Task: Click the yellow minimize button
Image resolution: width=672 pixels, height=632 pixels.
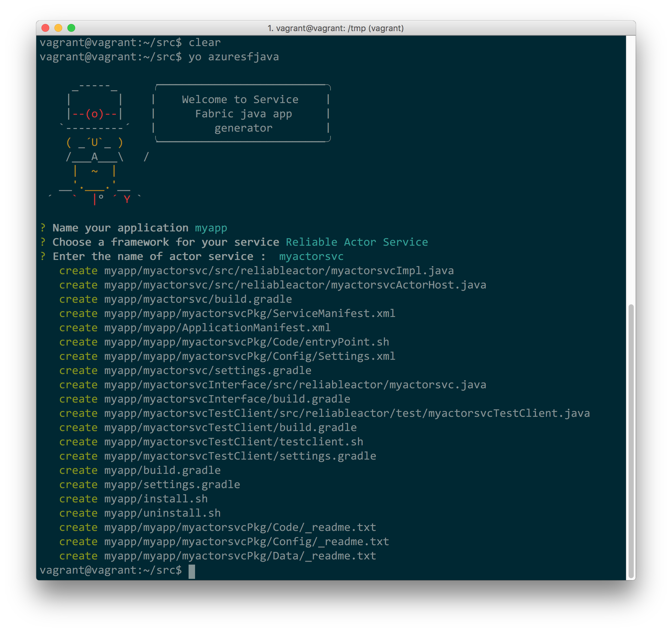Action: pyautogui.click(x=58, y=28)
